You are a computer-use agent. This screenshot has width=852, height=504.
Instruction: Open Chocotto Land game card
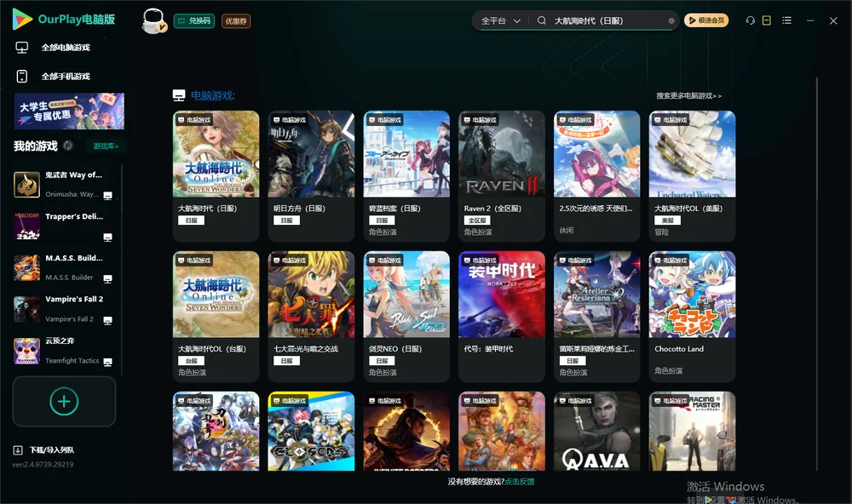(x=692, y=316)
